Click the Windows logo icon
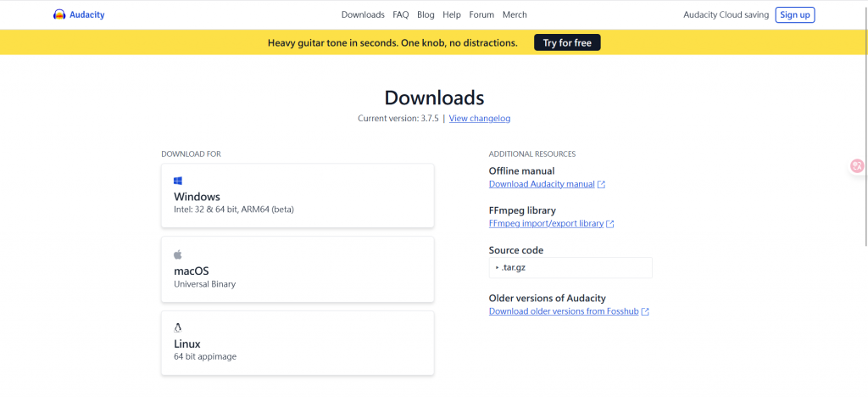The image size is (868, 397). click(178, 181)
